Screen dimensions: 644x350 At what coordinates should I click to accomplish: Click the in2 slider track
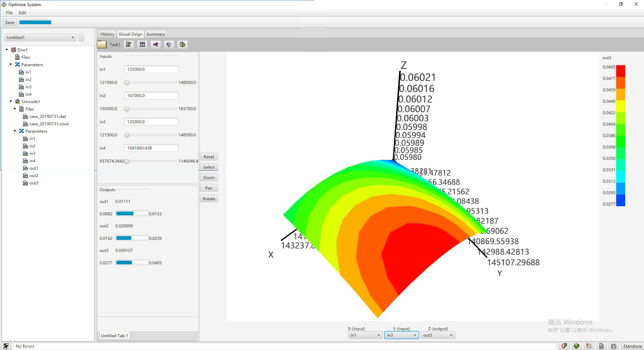(x=151, y=108)
